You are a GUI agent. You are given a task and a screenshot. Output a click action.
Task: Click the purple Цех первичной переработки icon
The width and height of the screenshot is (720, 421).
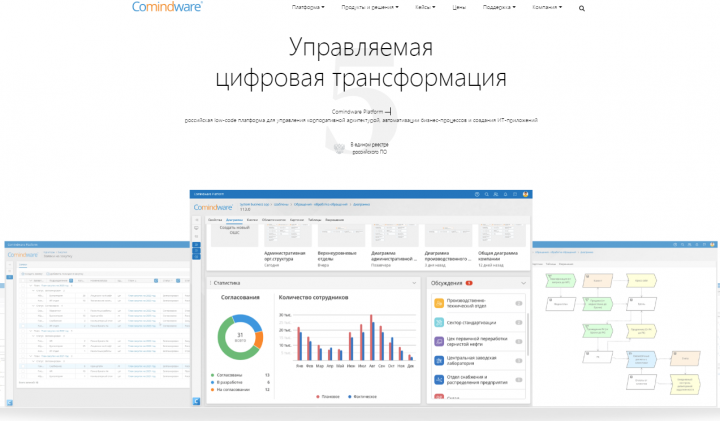pyautogui.click(x=439, y=341)
